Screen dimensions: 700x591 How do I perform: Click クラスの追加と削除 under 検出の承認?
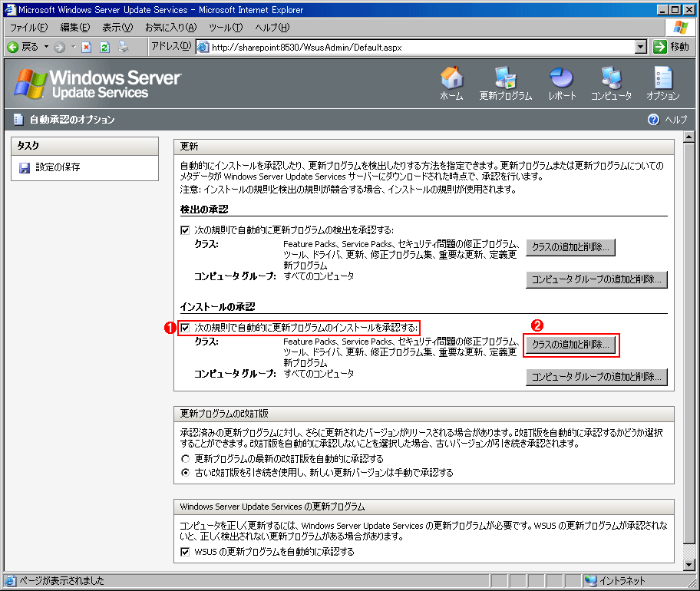pos(570,247)
